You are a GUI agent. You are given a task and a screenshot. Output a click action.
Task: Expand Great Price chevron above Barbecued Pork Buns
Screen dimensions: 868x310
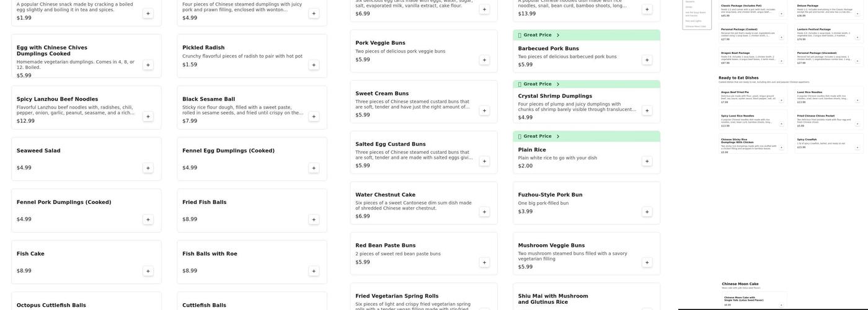pos(558,35)
